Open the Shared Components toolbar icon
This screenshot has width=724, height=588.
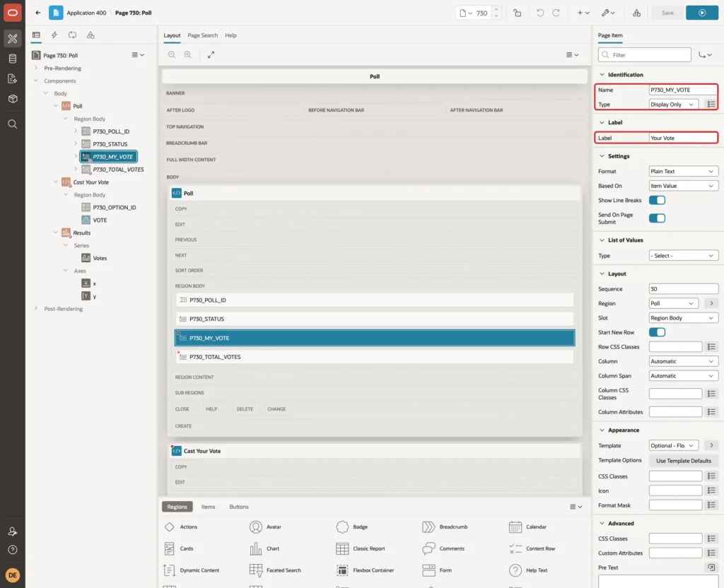(637, 13)
